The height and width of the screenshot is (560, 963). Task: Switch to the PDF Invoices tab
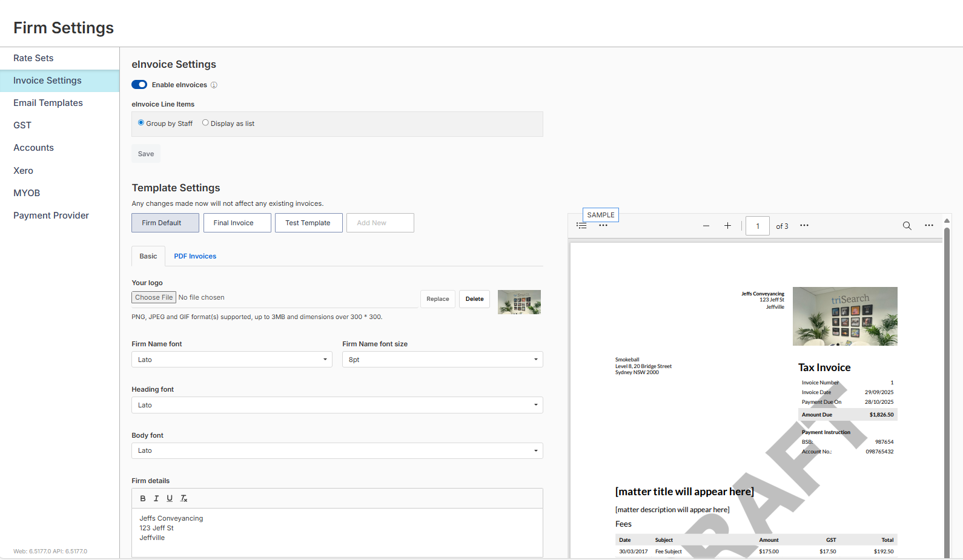pyautogui.click(x=195, y=256)
